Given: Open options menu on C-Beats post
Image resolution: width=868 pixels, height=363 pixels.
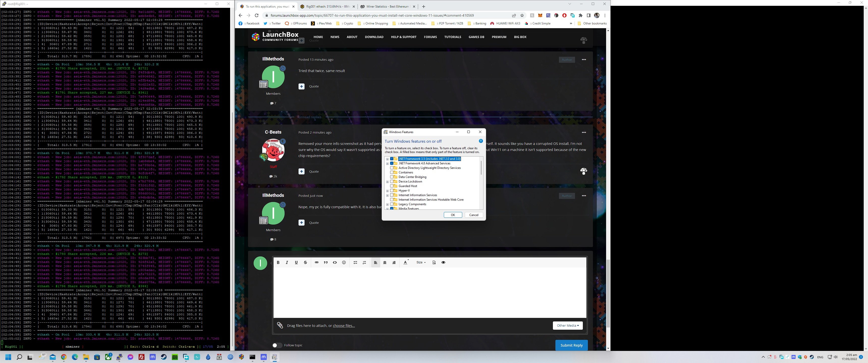Looking at the screenshot, I should click(584, 132).
